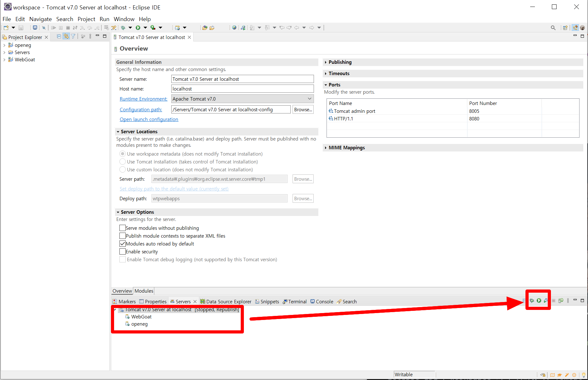Expand the MIME Mappings section
Image resolution: width=588 pixels, height=380 pixels.
click(x=326, y=148)
